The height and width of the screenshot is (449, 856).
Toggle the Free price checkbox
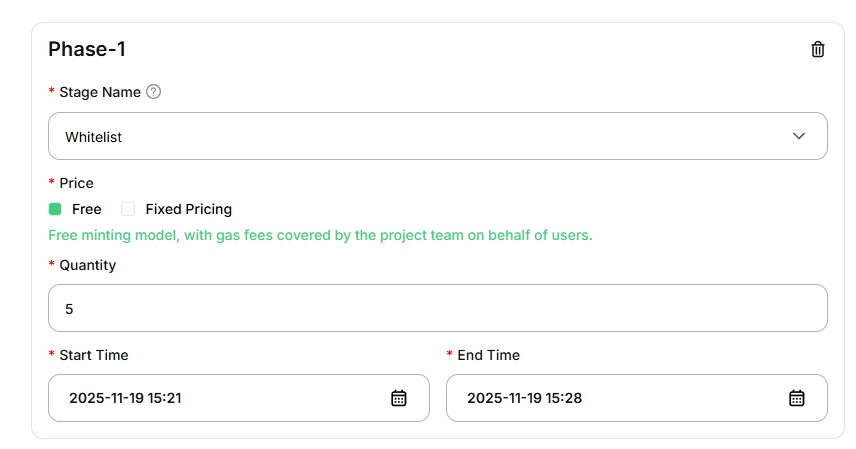[x=55, y=209]
